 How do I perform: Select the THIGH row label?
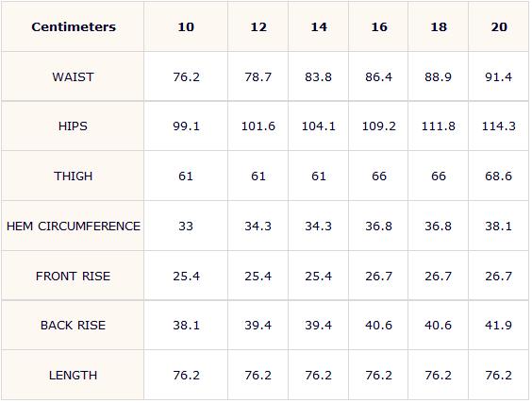(x=73, y=176)
